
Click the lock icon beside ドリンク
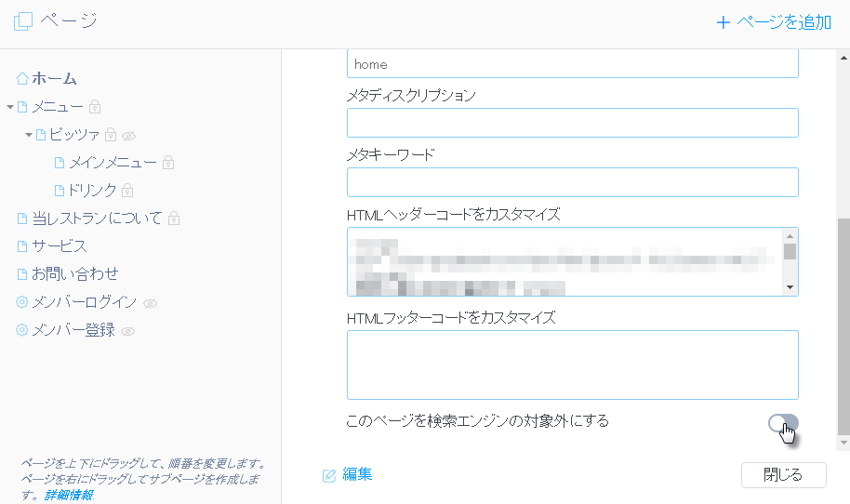click(127, 191)
